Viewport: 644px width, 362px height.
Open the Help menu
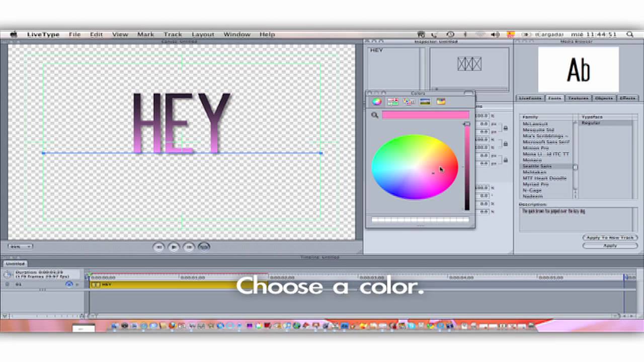coord(267,34)
